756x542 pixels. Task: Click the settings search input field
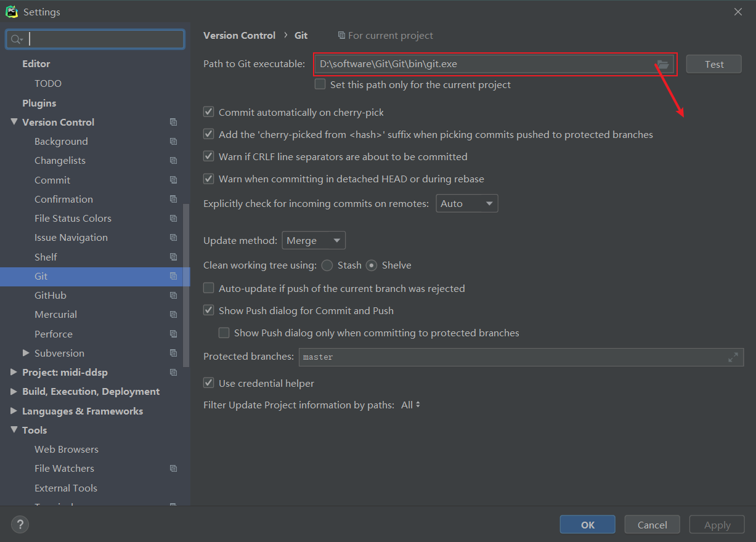[x=96, y=39]
